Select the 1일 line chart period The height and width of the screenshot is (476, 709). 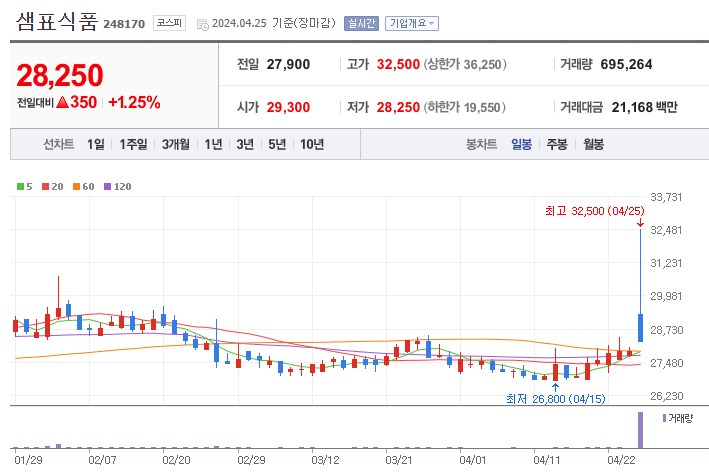pos(95,144)
